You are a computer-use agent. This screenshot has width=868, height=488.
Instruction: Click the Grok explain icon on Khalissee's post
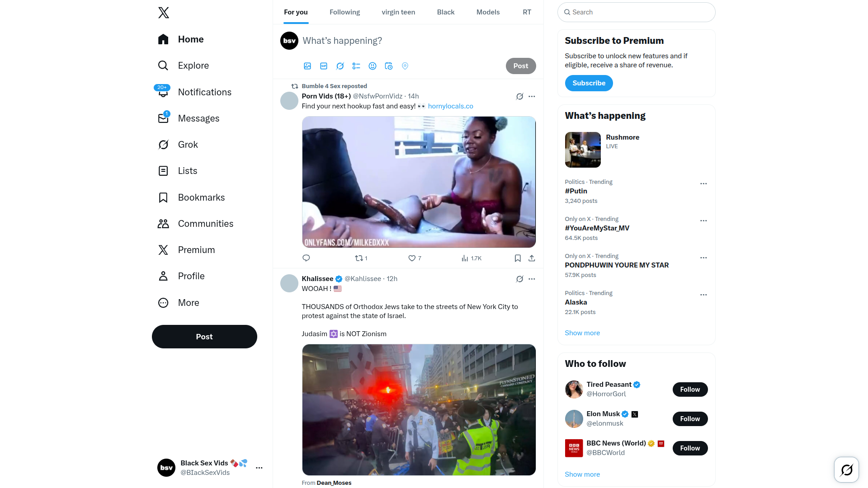[520, 279]
